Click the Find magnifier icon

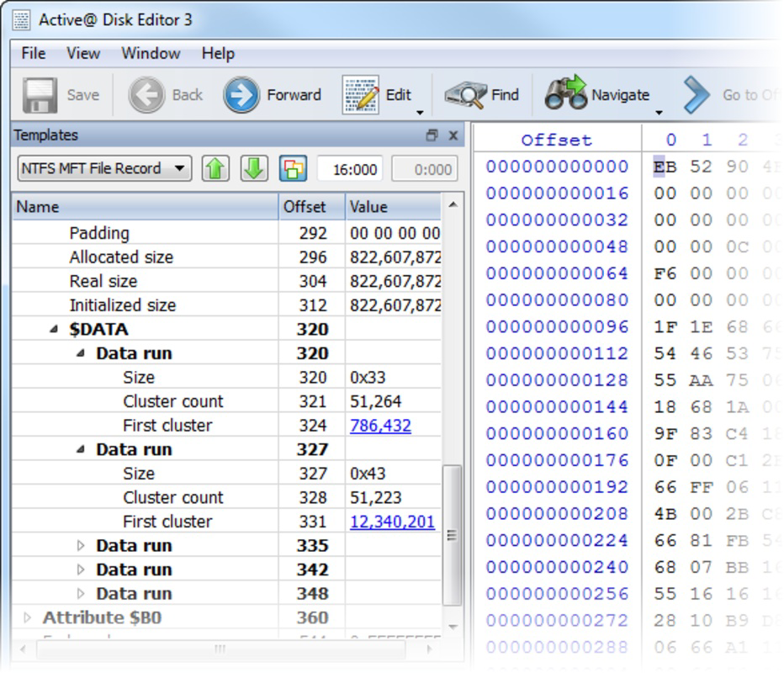point(465,95)
